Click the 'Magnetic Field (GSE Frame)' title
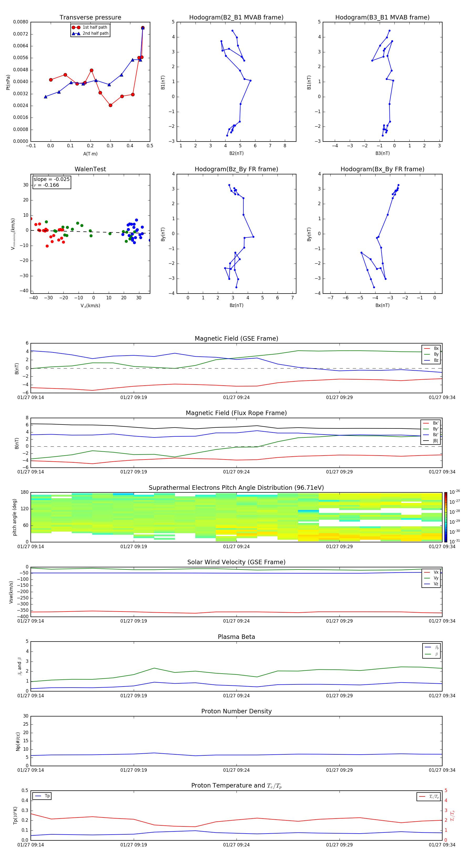This screenshot has height=868, width=473. (236, 339)
